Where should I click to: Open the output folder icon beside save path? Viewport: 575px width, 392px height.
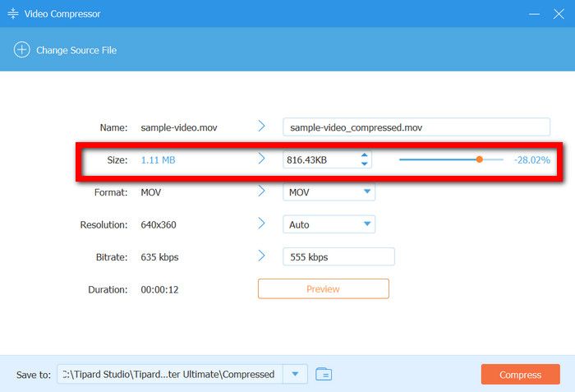pos(324,375)
